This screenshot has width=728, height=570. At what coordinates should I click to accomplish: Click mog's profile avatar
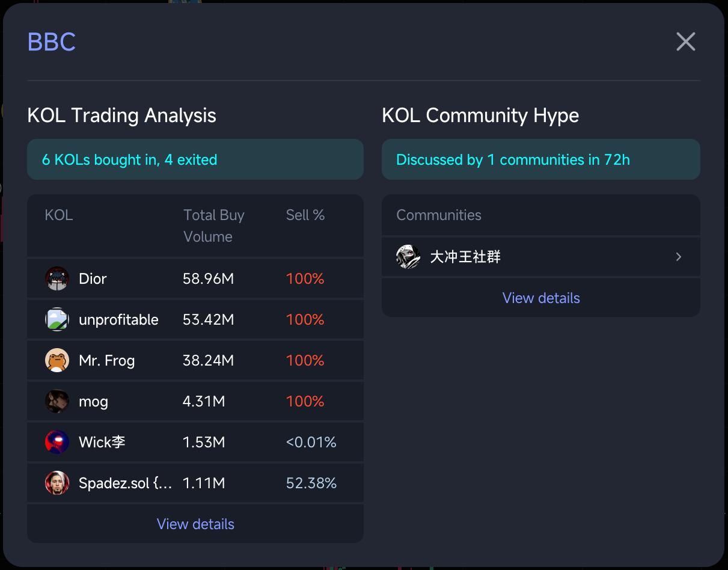click(57, 402)
